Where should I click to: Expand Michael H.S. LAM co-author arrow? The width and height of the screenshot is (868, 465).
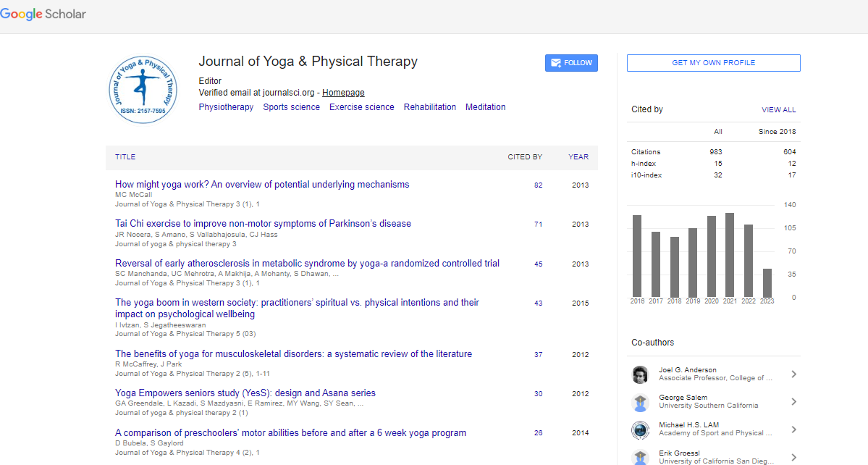coord(793,430)
